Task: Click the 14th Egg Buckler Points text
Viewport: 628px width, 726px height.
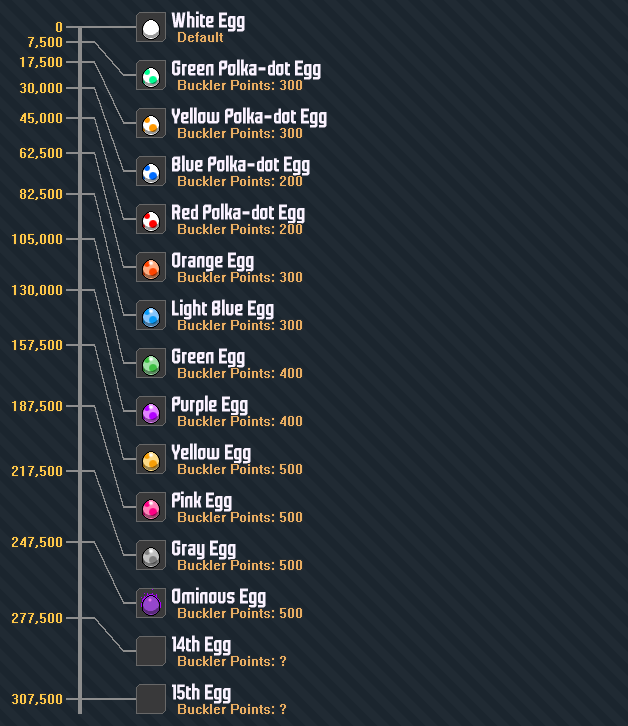Action: pos(239,662)
